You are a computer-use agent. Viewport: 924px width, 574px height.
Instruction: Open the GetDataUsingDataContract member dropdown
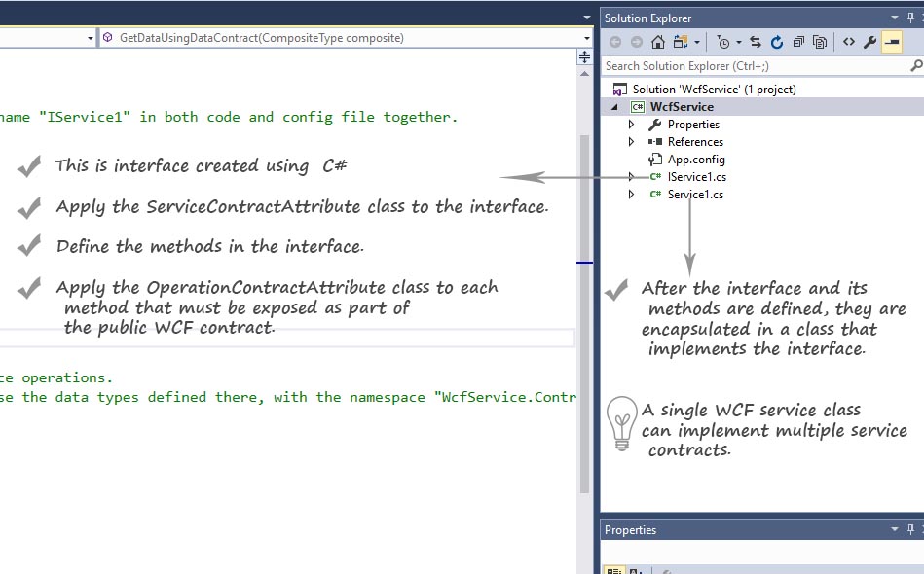(x=586, y=38)
